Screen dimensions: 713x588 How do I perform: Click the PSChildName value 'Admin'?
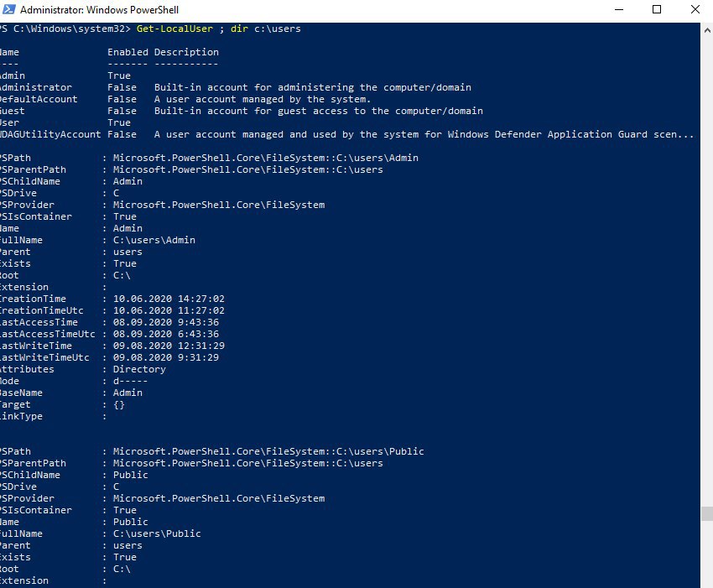click(128, 181)
